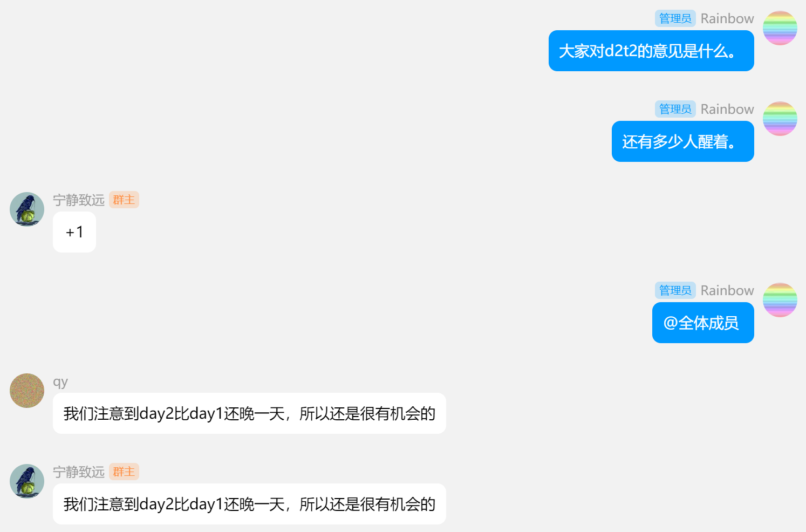Click the 群主 badge above the final message
The width and height of the screenshot is (806, 532).
(124, 472)
